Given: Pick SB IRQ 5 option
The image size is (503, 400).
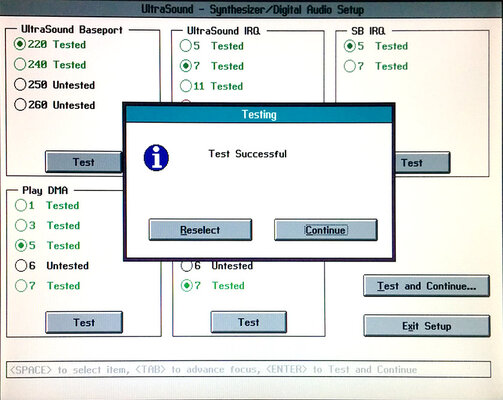Looking at the screenshot, I should click(x=376, y=46).
